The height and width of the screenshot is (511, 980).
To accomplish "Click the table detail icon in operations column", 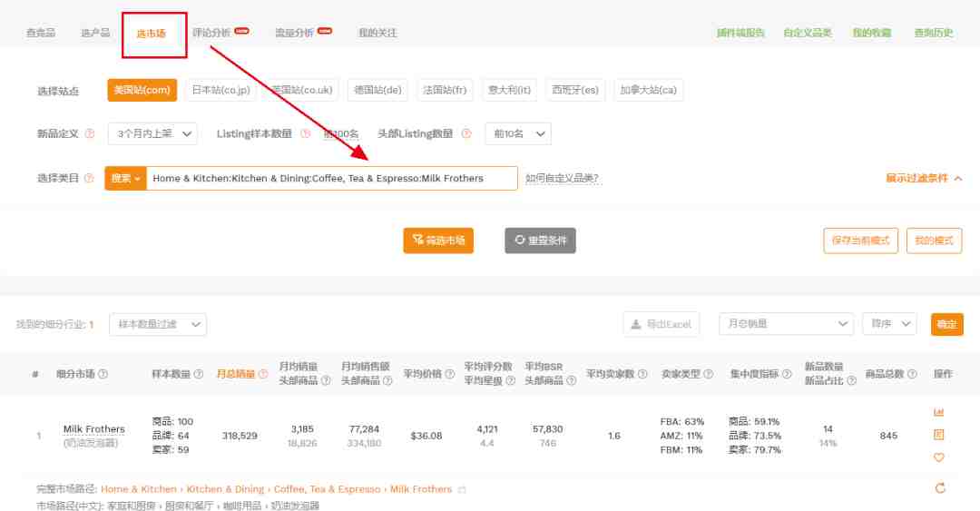I will coord(938,435).
